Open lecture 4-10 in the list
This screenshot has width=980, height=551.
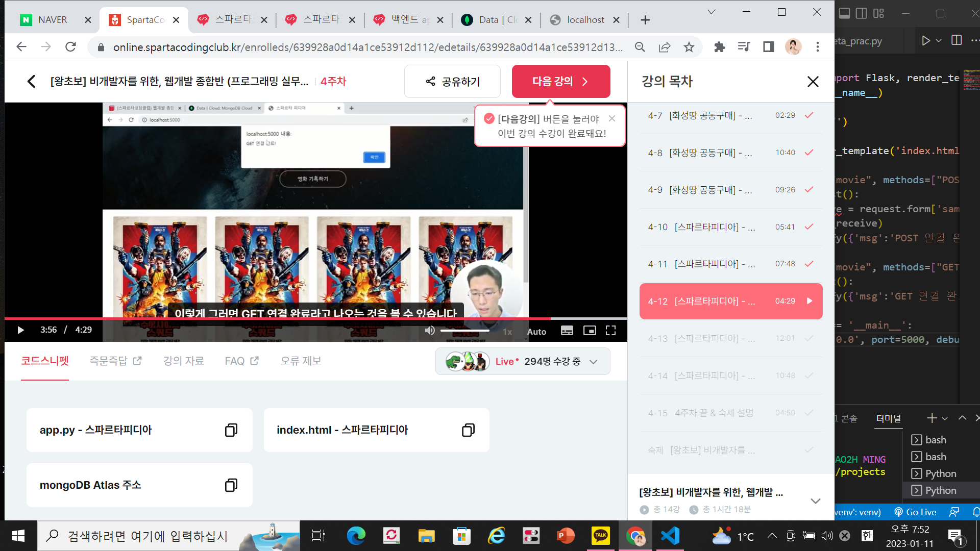pyautogui.click(x=731, y=227)
